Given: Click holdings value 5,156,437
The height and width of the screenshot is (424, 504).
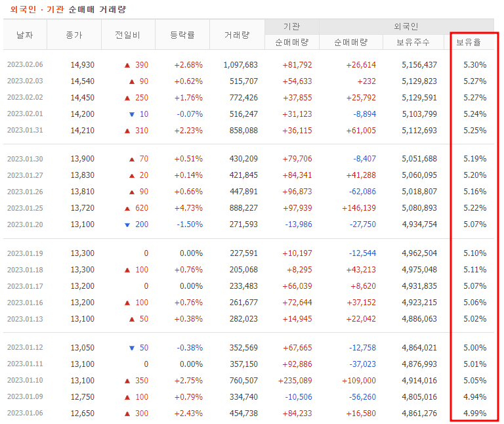Looking at the screenshot, I should (419, 64).
